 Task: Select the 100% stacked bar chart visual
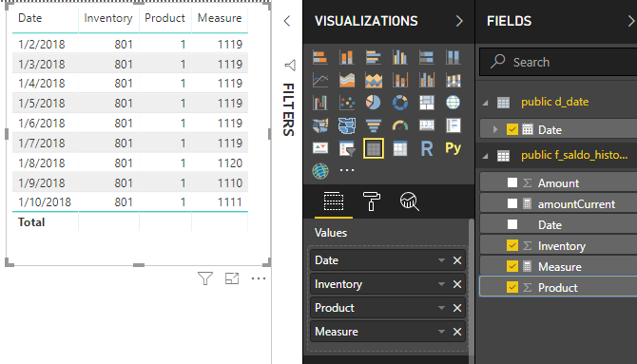(427, 57)
